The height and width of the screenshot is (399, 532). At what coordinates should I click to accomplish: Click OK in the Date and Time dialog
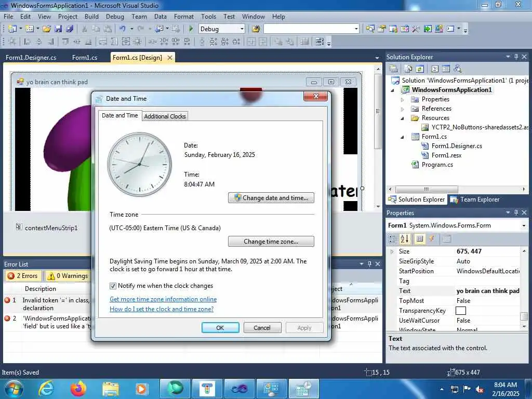[x=220, y=328]
